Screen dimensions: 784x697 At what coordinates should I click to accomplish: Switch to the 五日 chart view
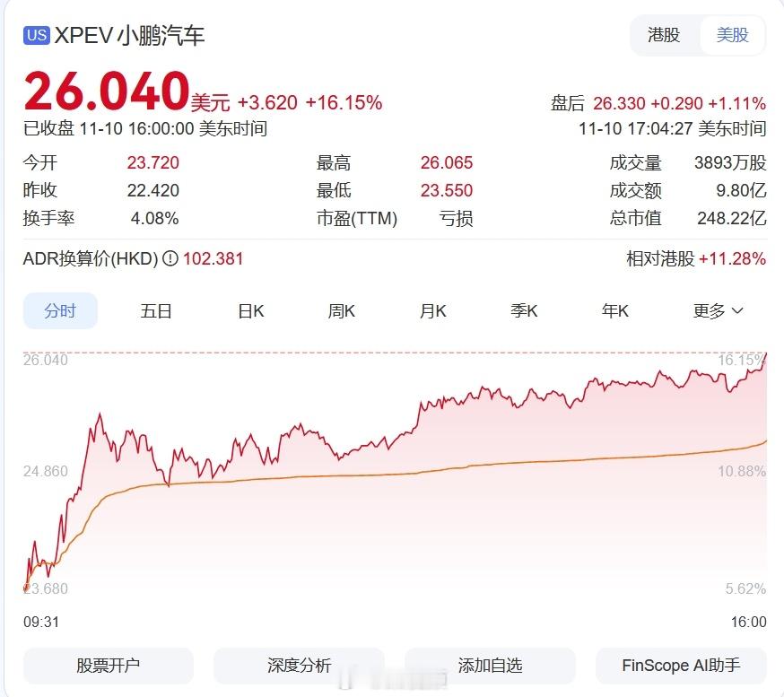pos(156,310)
